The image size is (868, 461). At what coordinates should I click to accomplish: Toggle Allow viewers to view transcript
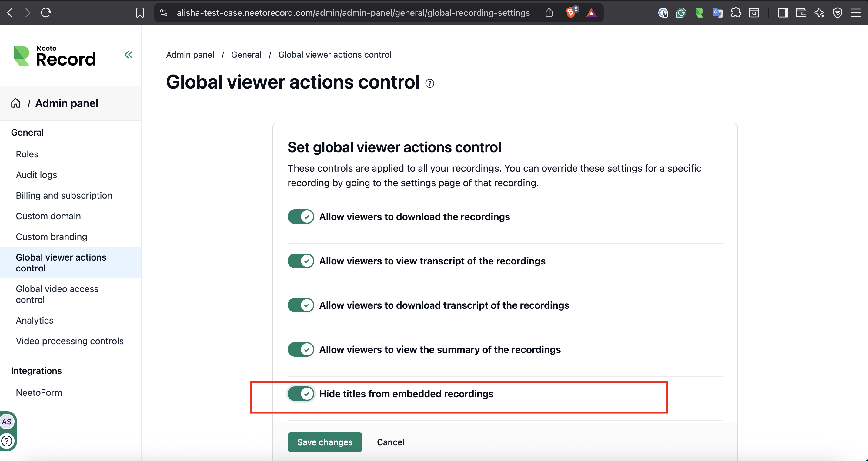point(301,261)
